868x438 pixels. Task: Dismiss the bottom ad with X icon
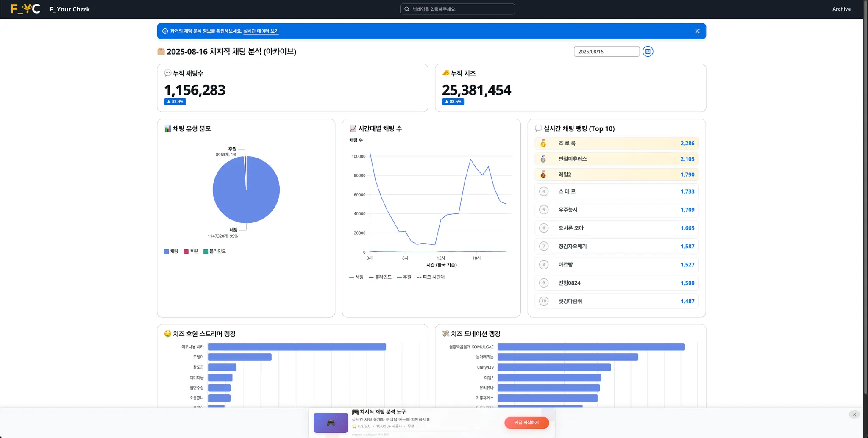pos(854,414)
